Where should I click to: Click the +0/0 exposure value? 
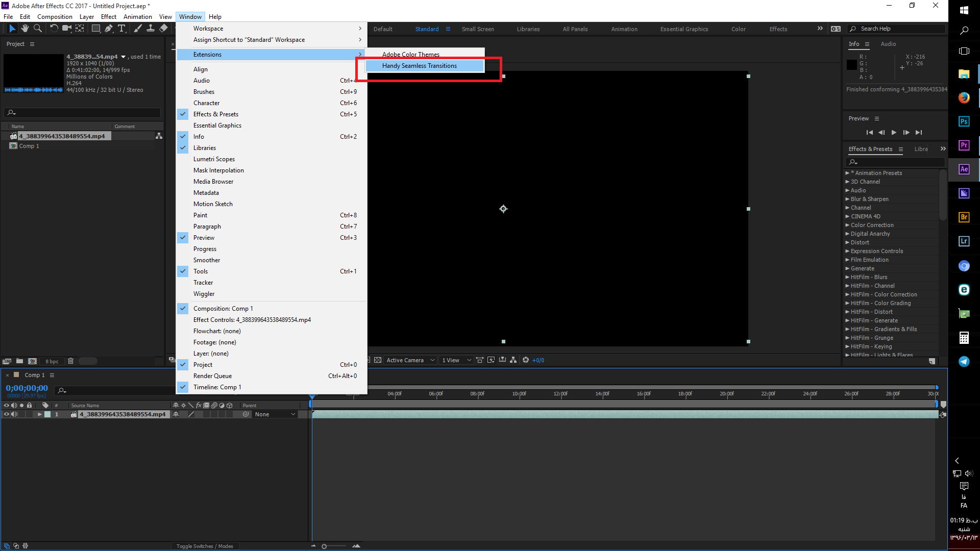coord(538,360)
